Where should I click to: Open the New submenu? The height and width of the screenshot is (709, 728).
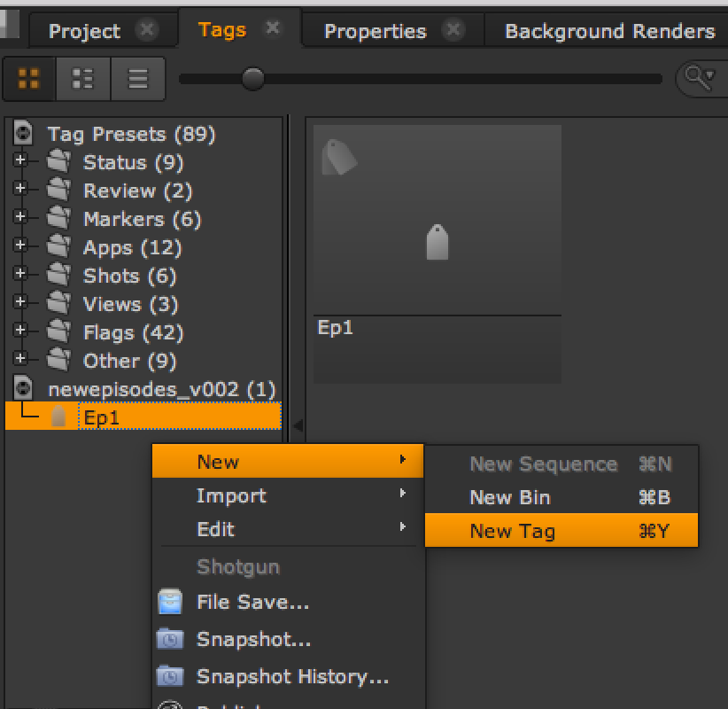(288, 462)
